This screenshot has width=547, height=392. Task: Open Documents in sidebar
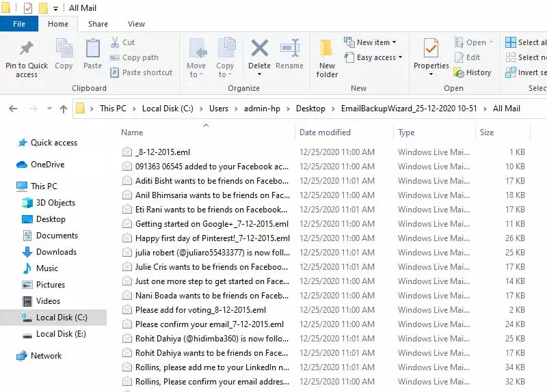(x=50, y=235)
